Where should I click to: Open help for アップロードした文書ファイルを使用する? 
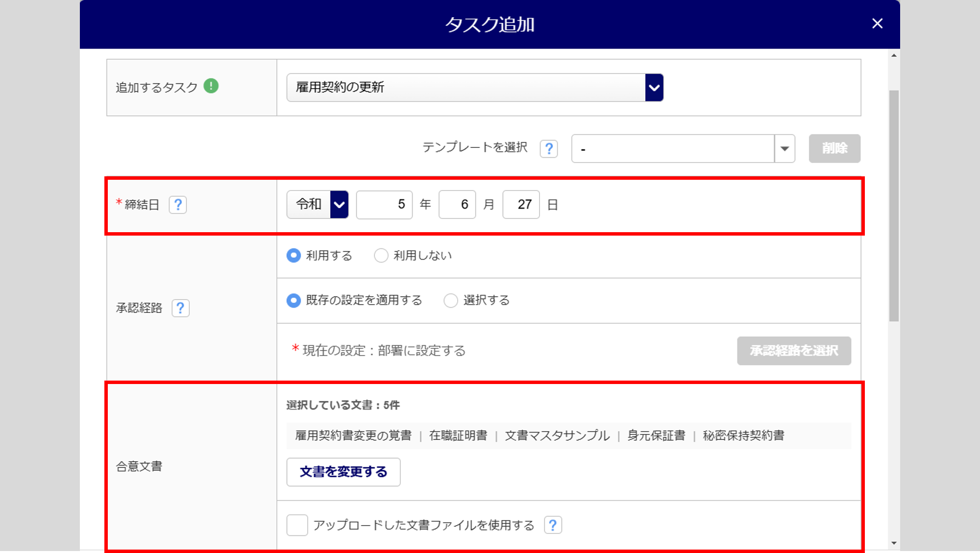pos(553,525)
